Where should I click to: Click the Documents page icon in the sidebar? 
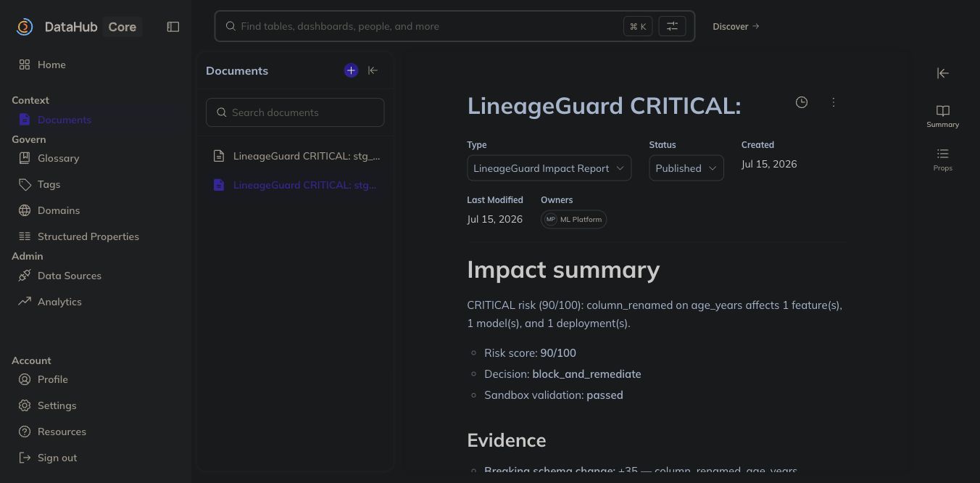(x=25, y=120)
